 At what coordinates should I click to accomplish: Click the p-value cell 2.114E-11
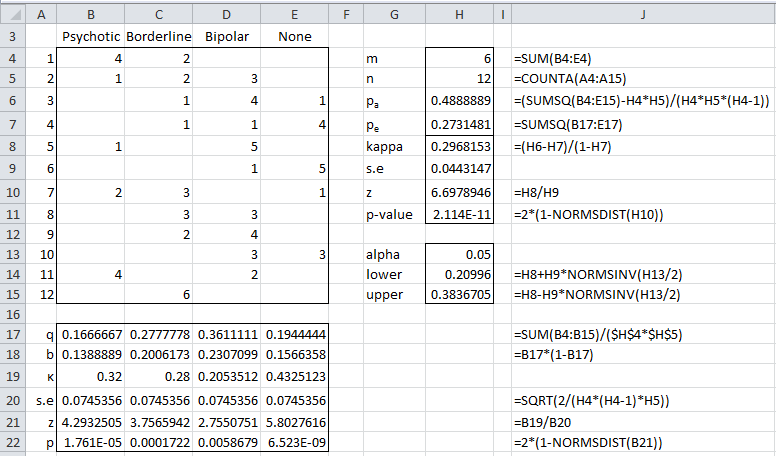click(x=458, y=210)
